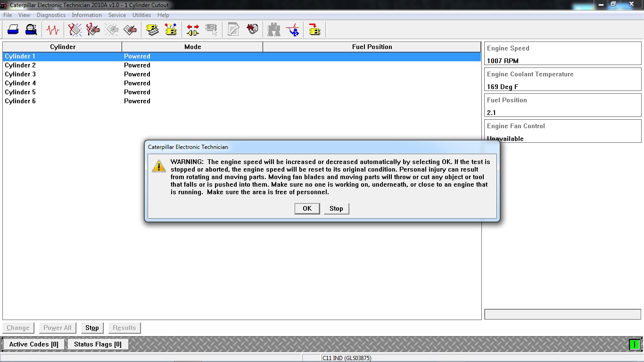This screenshot has width=644, height=362.
Task: Click the disabled Power All button
Action: [x=58, y=328]
